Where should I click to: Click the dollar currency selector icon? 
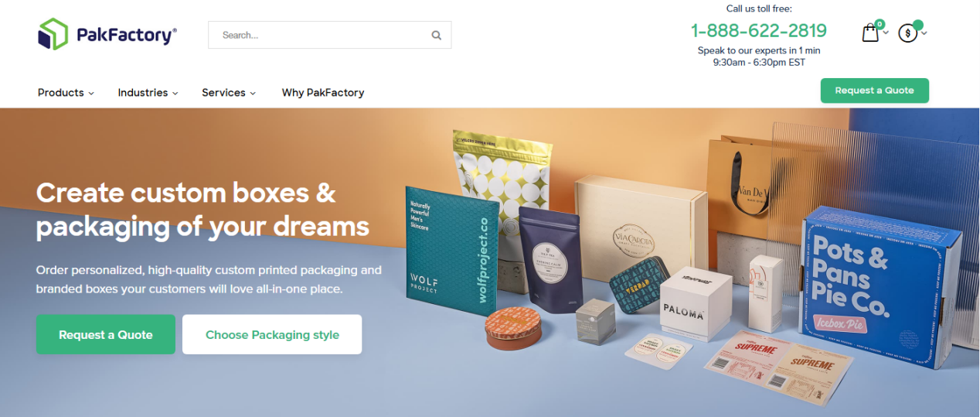click(x=907, y=33)
